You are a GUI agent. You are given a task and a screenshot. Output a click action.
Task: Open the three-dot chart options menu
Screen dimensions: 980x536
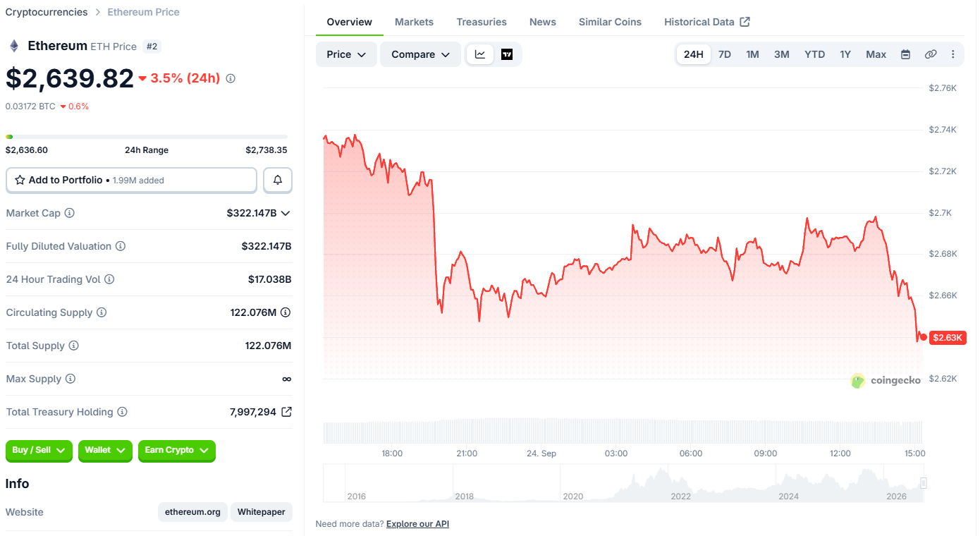(953, 54)
